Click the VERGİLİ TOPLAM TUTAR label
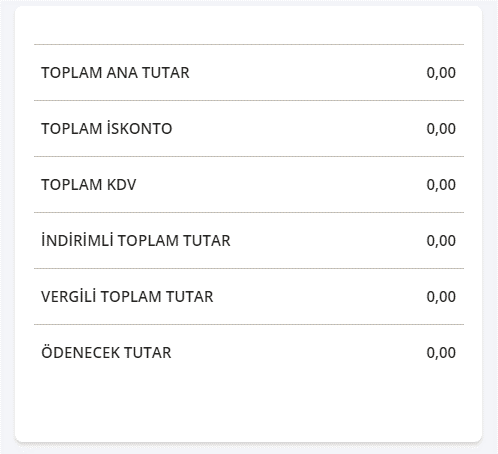Image resolution: width=498 pixels, height=454 pixels. pyautogui.click(x=127, y=296)
